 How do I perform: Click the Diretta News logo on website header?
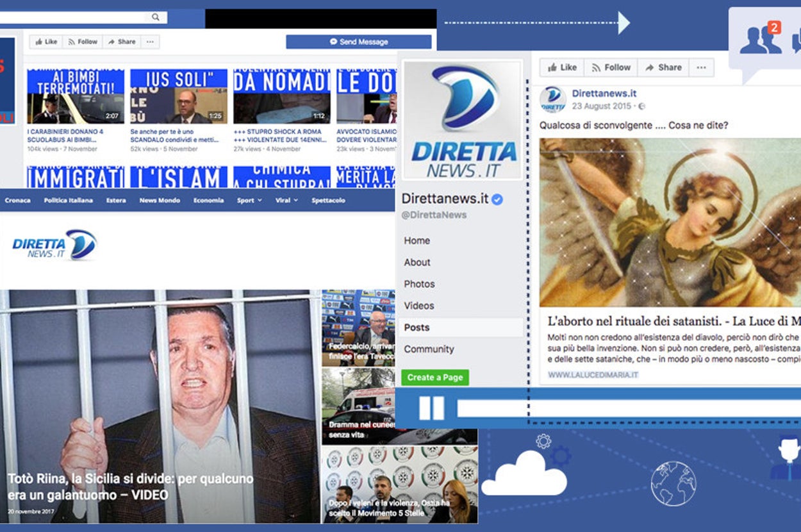click(54, 245)
